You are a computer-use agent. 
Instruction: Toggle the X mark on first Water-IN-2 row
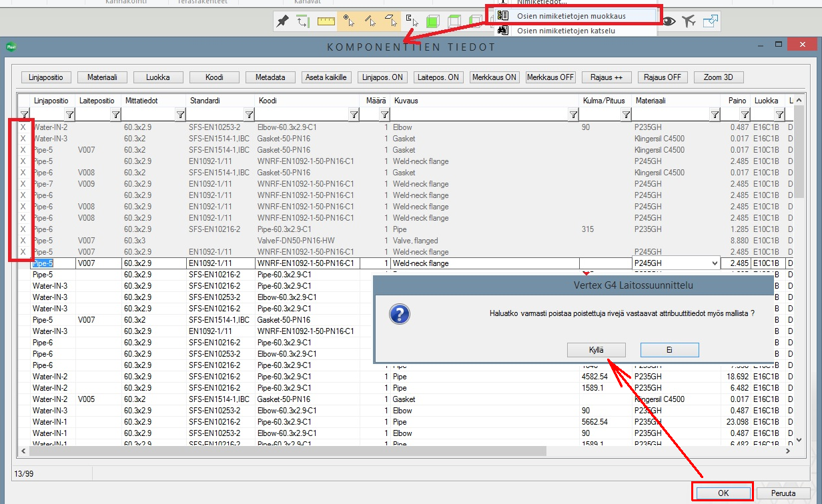point(23,127)
